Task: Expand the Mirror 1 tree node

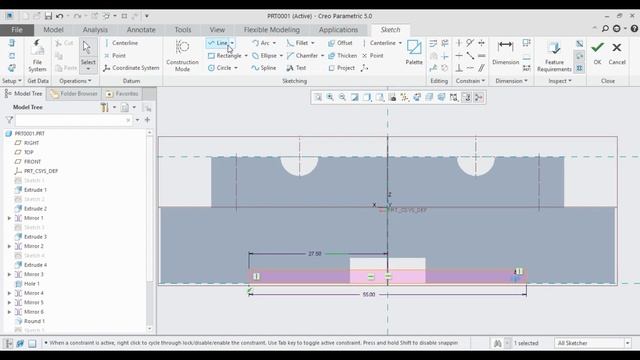Action: coord(9,218)
